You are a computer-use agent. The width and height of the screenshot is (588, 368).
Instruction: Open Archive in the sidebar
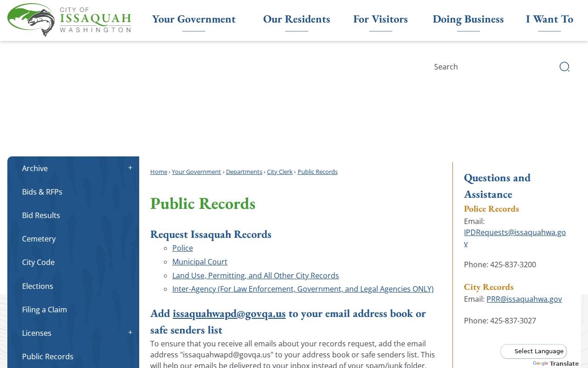click(x=35, y=168)
